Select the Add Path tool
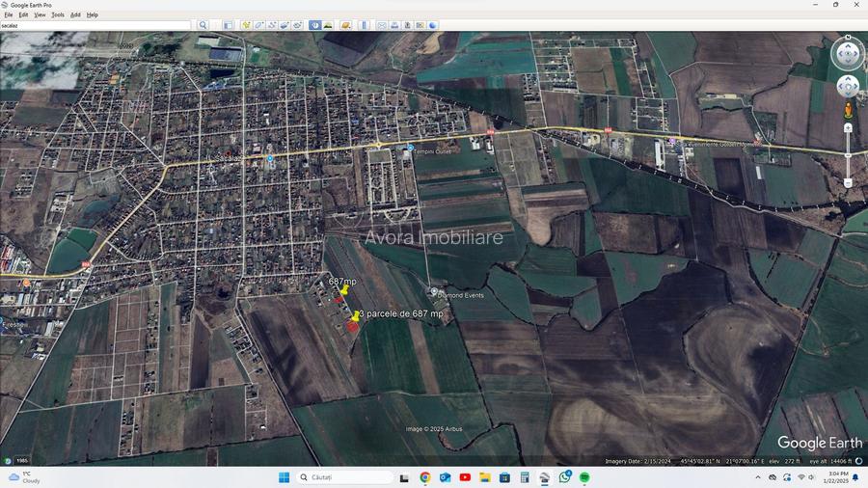 pyautogui.click(x=272, y=25)
